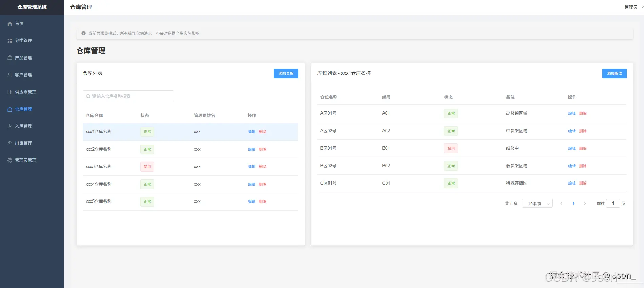Image resolution: width=644 pixels, height=288 pixels.
Task: Delete location B区01号
Action: (583, 148)
